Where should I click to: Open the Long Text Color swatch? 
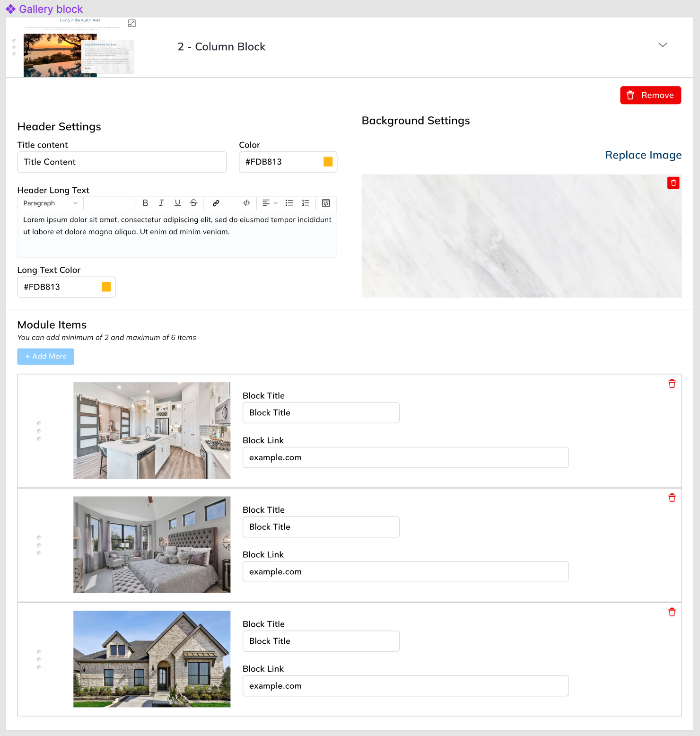106,287
